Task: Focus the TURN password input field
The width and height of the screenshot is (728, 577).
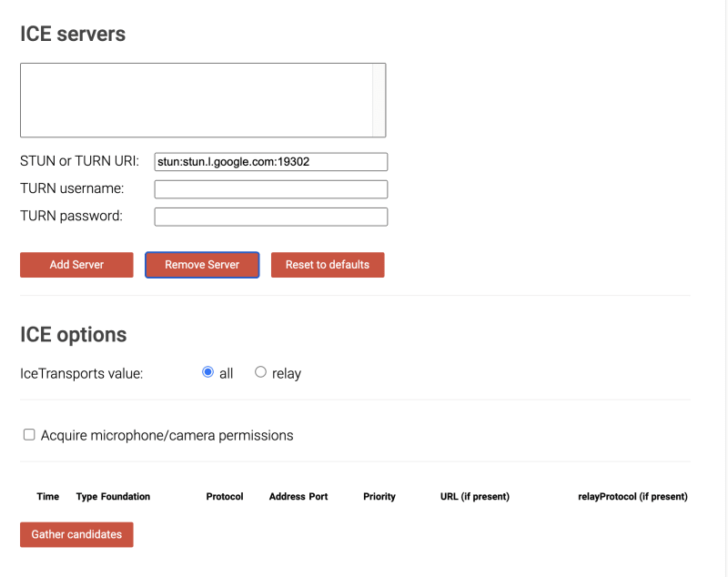Action: (271, 217)
